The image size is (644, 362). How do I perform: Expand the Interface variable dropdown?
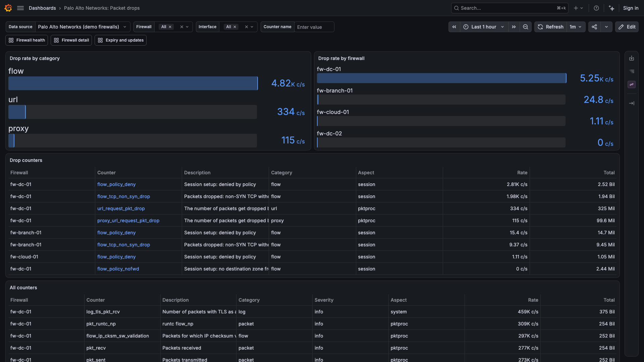(252, 27)
